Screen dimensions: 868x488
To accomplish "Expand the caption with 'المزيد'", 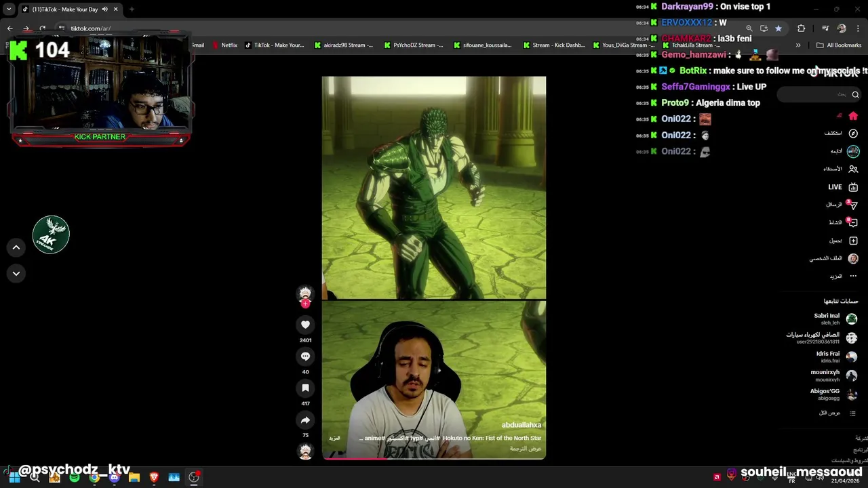I will (334, 439).
